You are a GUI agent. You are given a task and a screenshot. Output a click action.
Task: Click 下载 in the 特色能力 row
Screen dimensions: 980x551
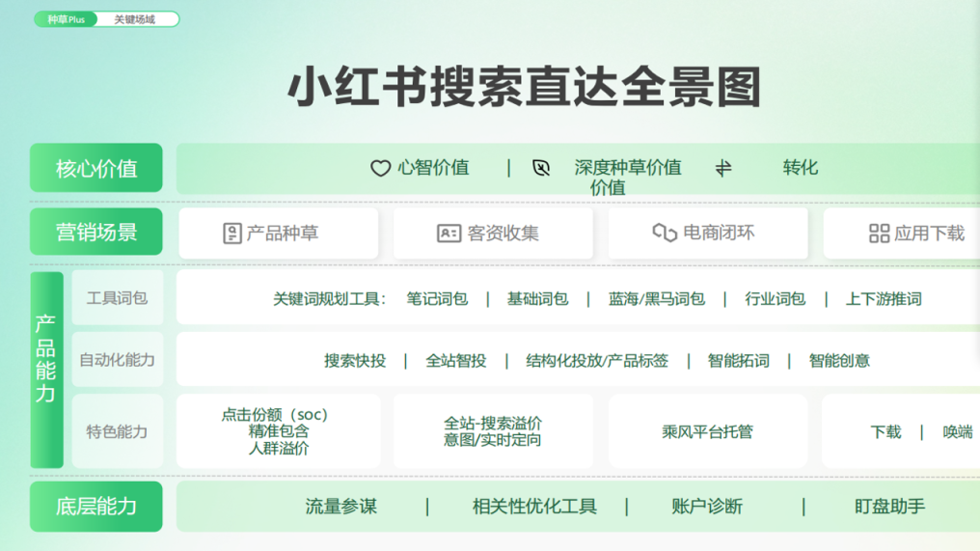point(885,431)
